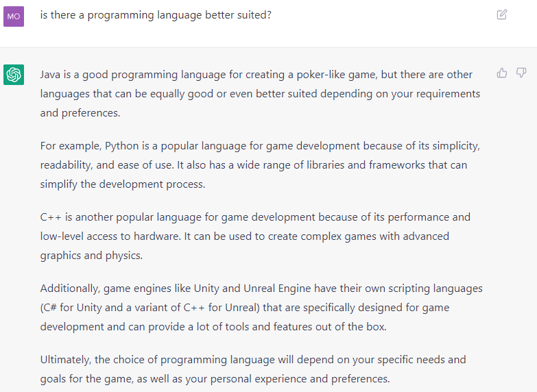This screenshot has width=537, height=392.
Task: Click the "(C#" text in parentheses
Action: coord(48,308)
